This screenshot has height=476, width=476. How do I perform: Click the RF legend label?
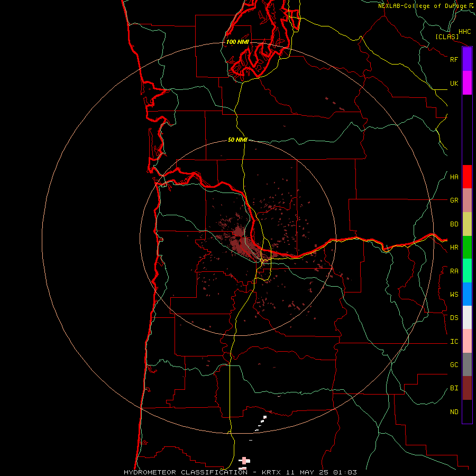click(454, 59)
